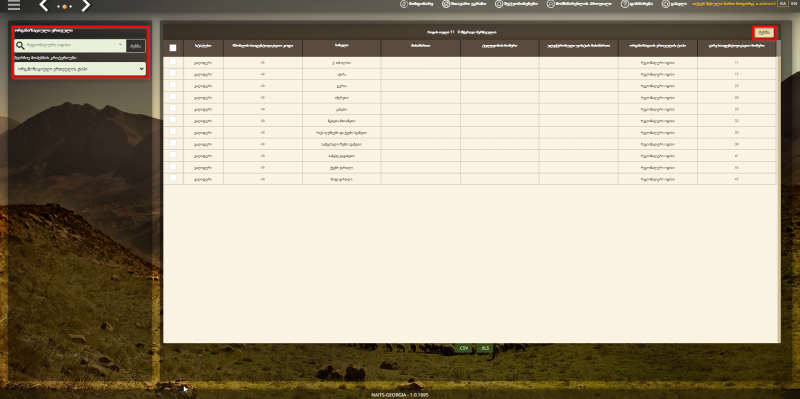Open the bell notifications menu item
Image resolution: width=800 pixels, height=399 pixels.
click(x=516, y=4)
